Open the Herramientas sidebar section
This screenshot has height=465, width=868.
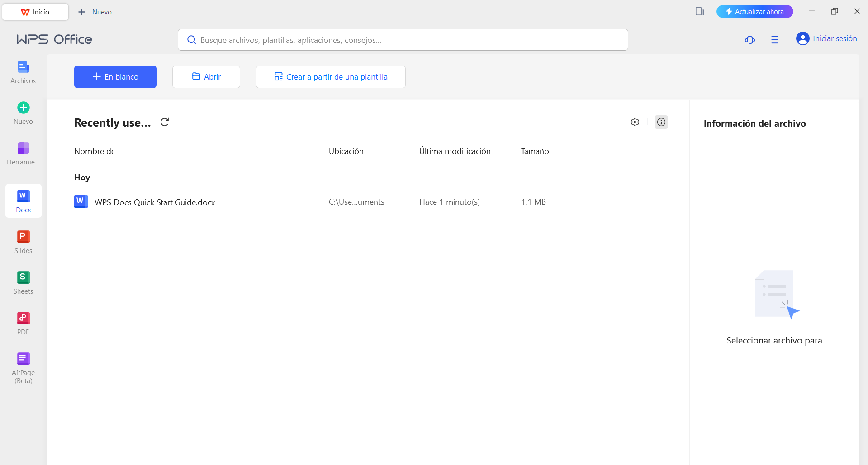click(x=23, y=154)
